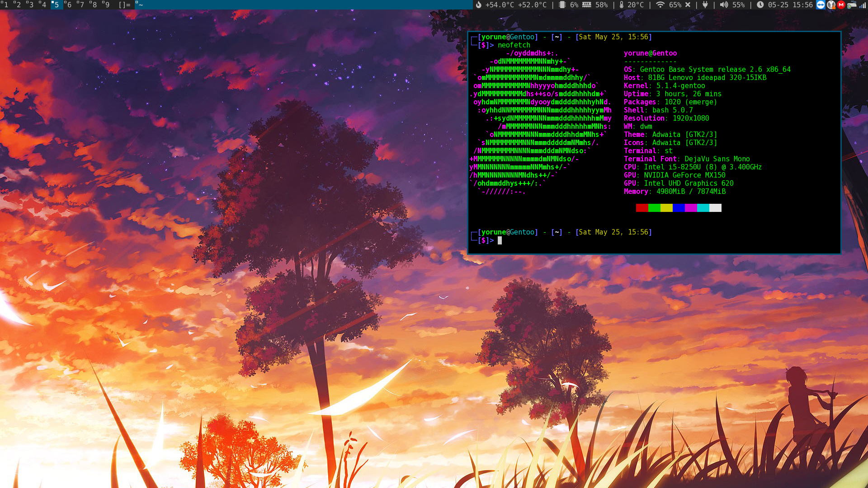Image resolution: width=868 pixels, height=488 pixels.
Task: Click the Packages: 1020 (emerge) line
Action: tap(670, 102)
